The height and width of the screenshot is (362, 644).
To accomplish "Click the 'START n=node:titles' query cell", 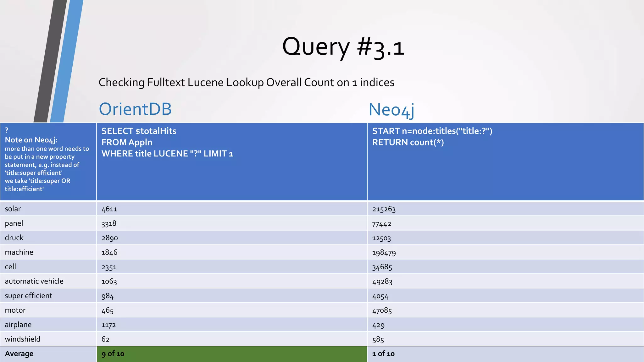I will point(506,162).
